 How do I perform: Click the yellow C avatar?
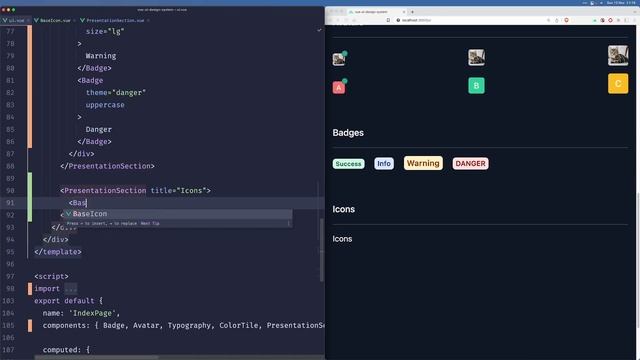618,84
